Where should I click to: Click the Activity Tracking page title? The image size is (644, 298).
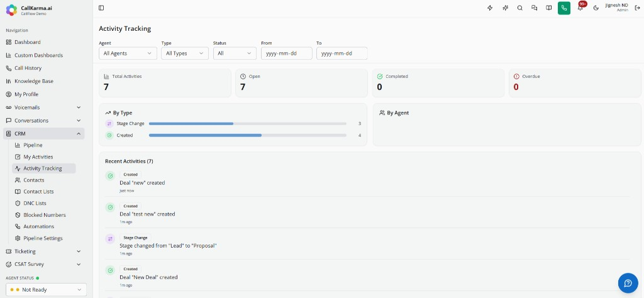pos(125,29)
